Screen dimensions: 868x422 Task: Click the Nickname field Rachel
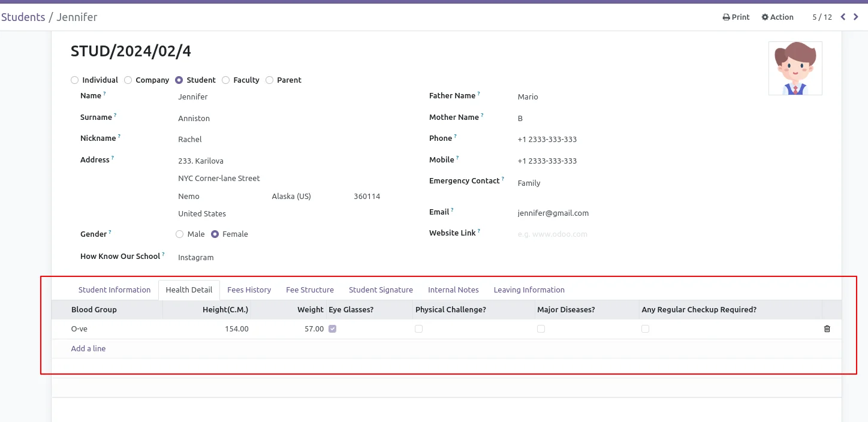(x=190, y=139)
